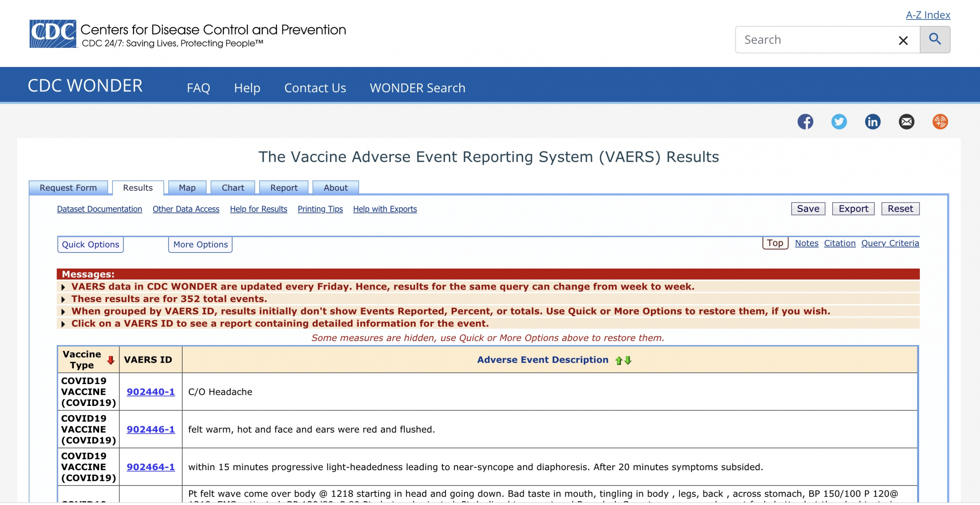Click the red sort arrow on Vaccine Type
980x505 pixels.
(x=110, y=360)
